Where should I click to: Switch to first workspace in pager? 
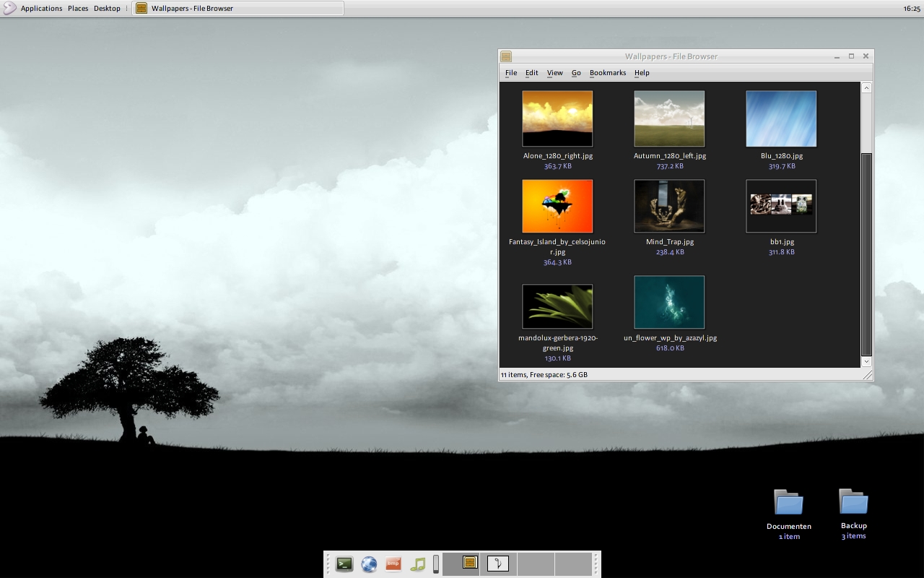[x=461, y=564]
